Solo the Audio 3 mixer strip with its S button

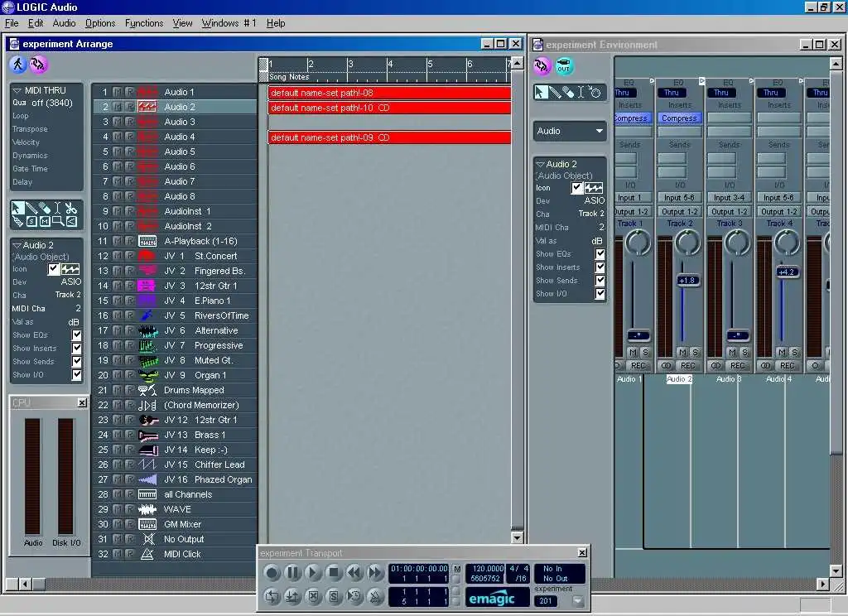pyautogui.click(x=744, y=352)
